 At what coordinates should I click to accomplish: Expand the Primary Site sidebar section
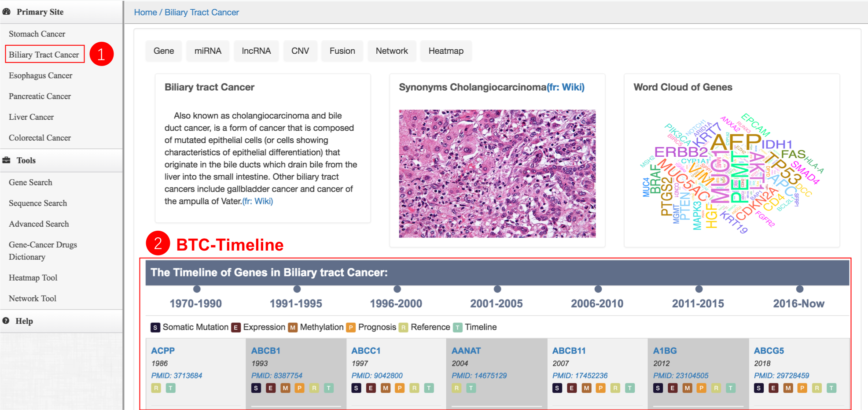40,12
